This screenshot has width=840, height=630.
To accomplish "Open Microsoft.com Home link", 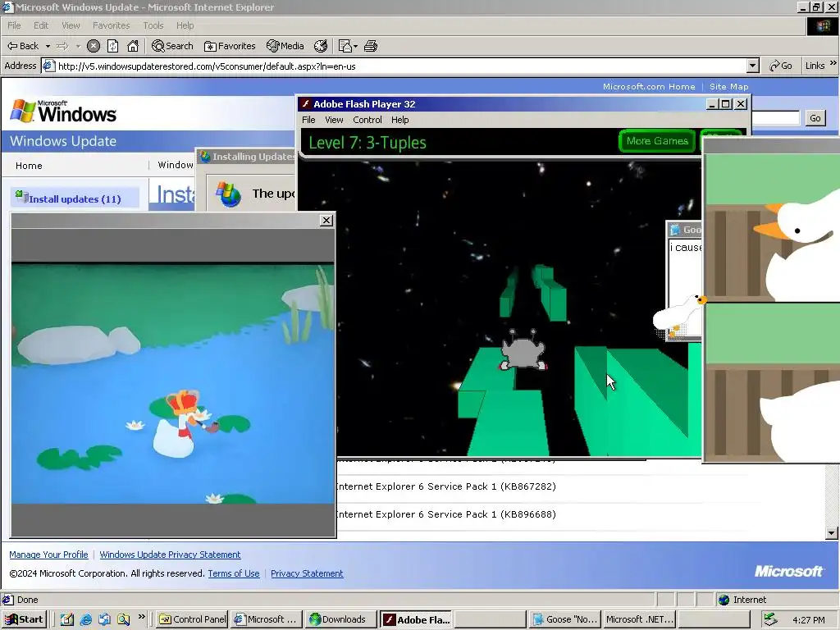I will 649,86.
